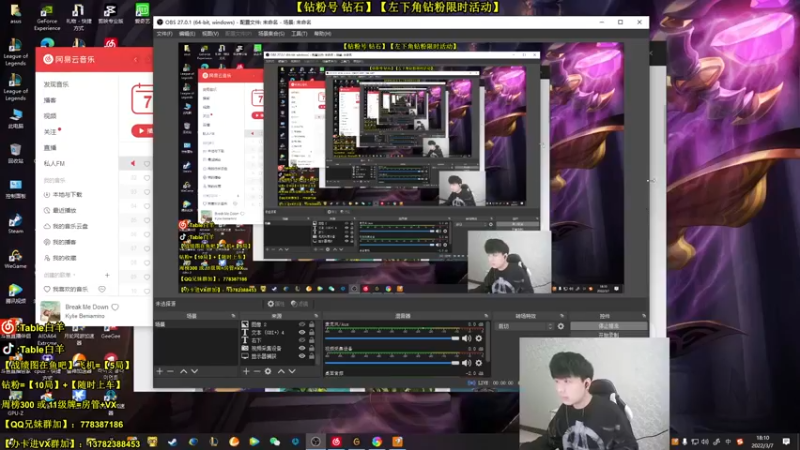Adjust the 麦克风/Aux volume slider
Image resolution: width=800 pixels, height=450 pixels.
click(x=392, y=338)
